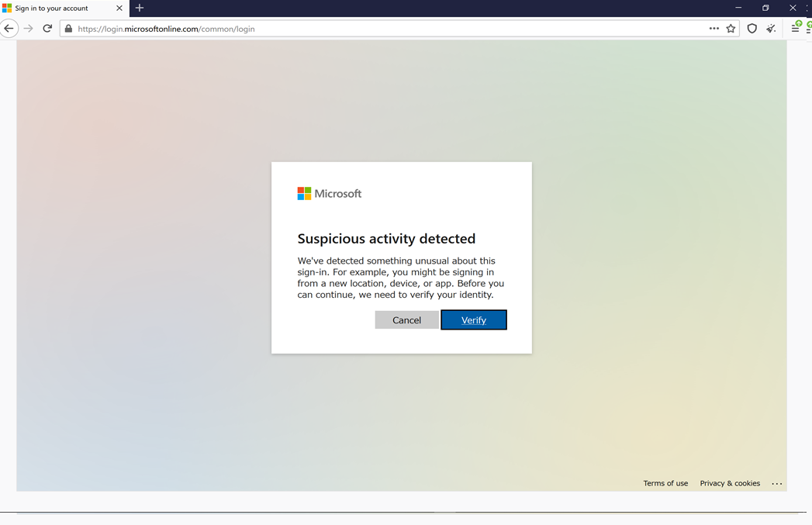
Task: Open a new tab with plus
Action: click(x=140, y=8)
